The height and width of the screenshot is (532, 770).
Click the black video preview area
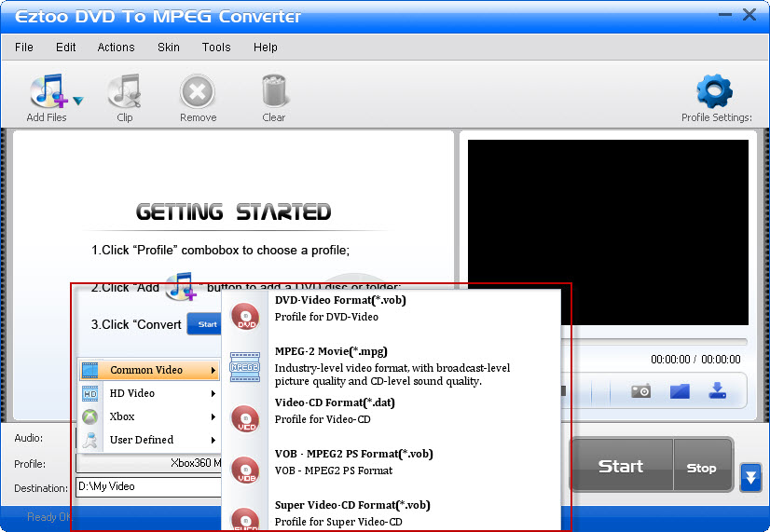point(608,232)
